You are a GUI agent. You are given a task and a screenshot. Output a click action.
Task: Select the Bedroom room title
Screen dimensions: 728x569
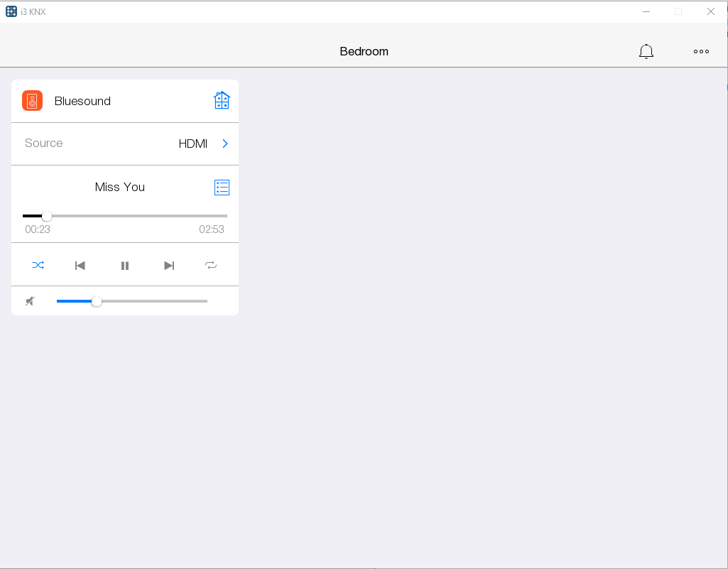point(364,51)
